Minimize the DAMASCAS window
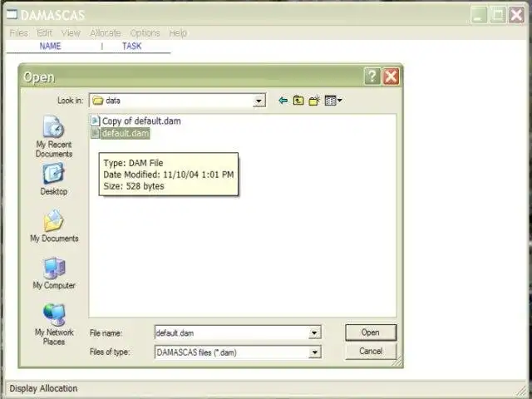The width and height of the screenshot is (532, 399). pos(479,15)
